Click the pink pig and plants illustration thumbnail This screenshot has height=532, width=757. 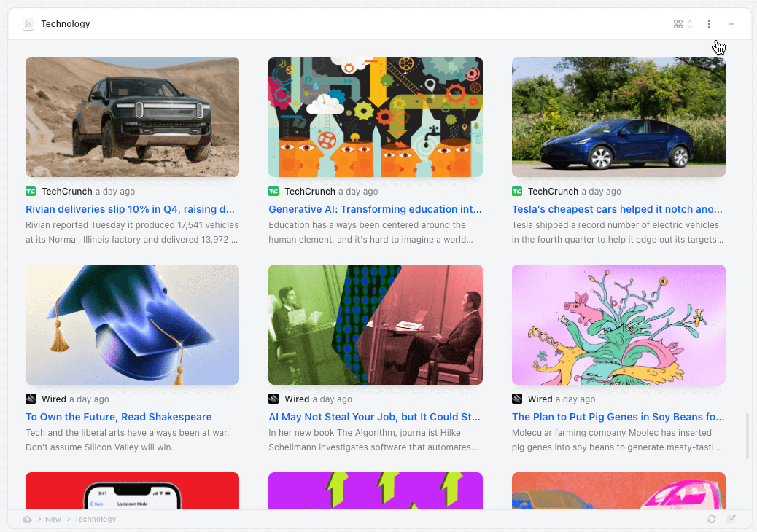click(619, 325)
